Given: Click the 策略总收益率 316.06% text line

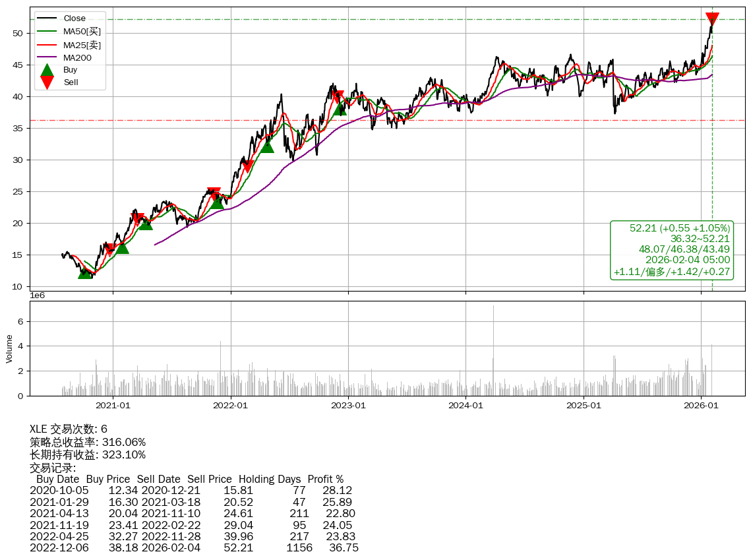Looking at the screenshot, I should tap(88, 442).
